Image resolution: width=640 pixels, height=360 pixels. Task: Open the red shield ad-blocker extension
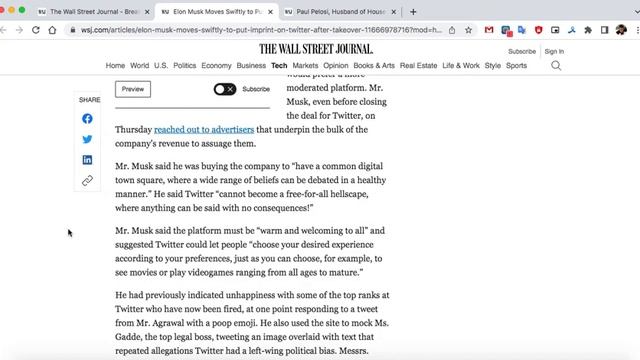[538, 30]
